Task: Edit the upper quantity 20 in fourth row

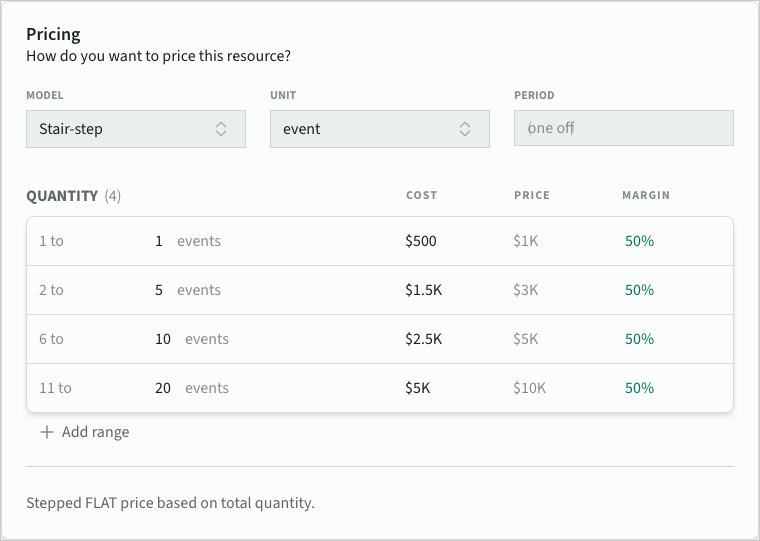Action: click(x=163, y=388)
